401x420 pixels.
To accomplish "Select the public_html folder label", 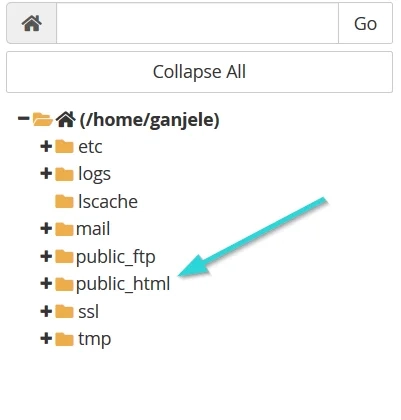I will (x=123, y=284).
